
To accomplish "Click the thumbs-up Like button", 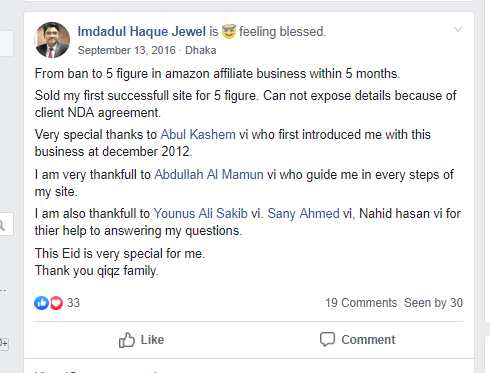I will pyautogui.click(x=142, y=340).
